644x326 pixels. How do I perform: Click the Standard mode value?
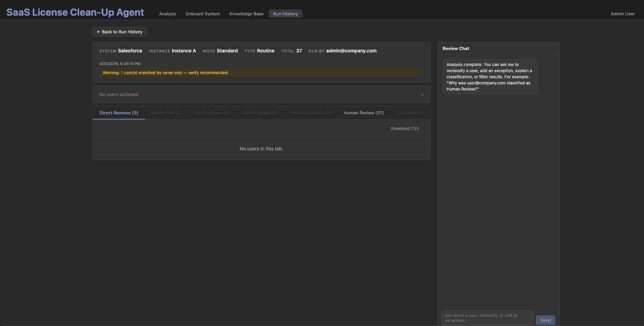pyautogui.click(x=227, y=51)
